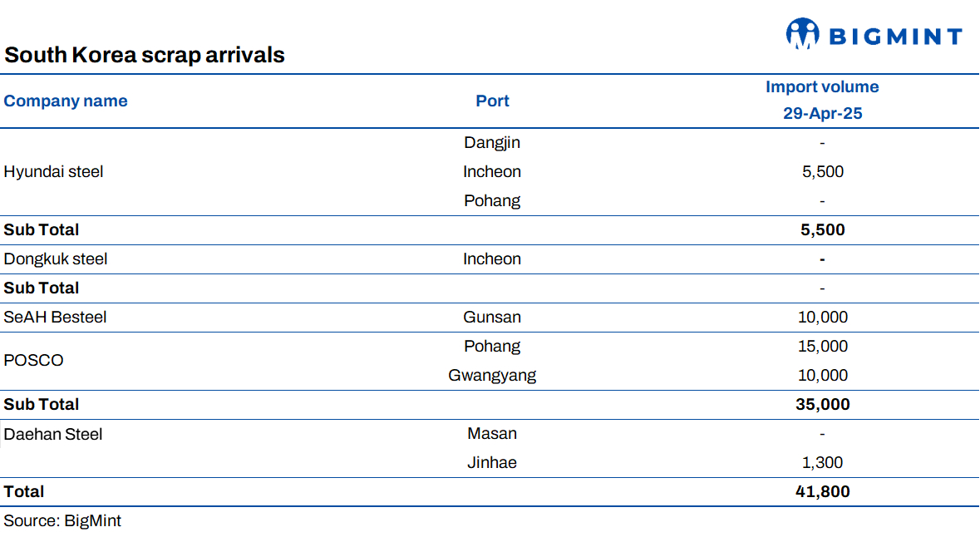The width and height of the screenshot is (980, 537).
Task: Select the SeAH Besteel row label
Action: [x=55, y=318]
